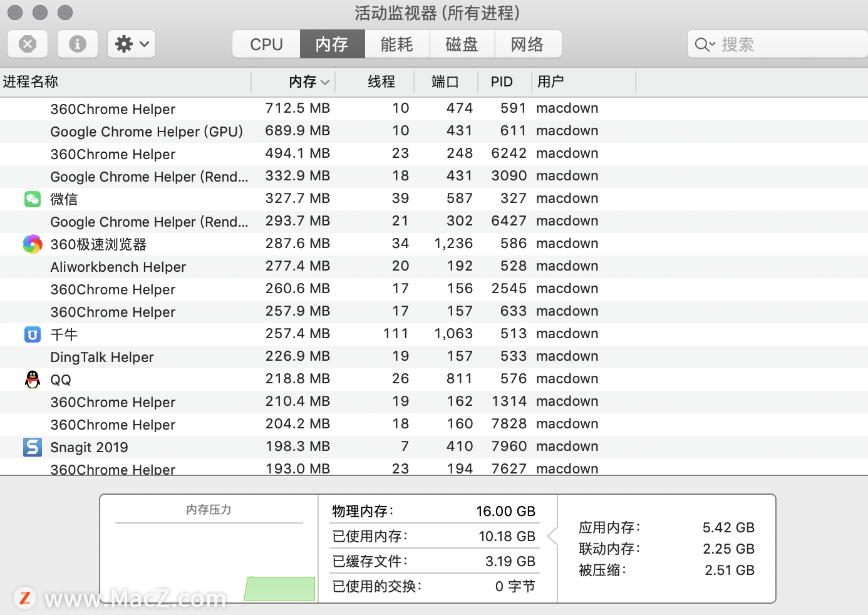
Task: Toggle 内存 column sort order arrow
Action: [x=325, y=82]
